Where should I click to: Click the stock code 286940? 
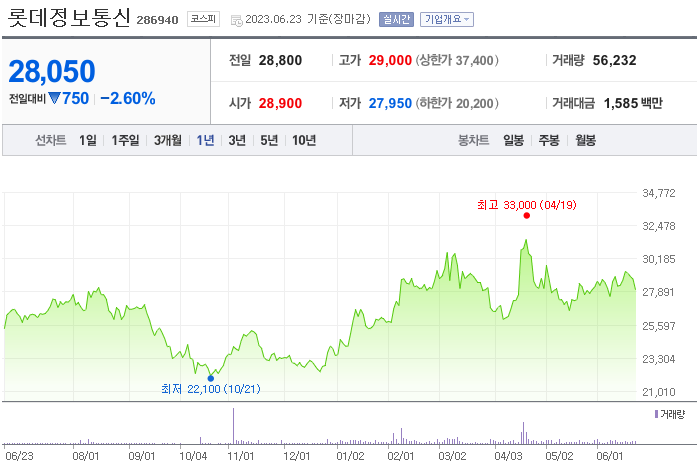coord(157,20)
